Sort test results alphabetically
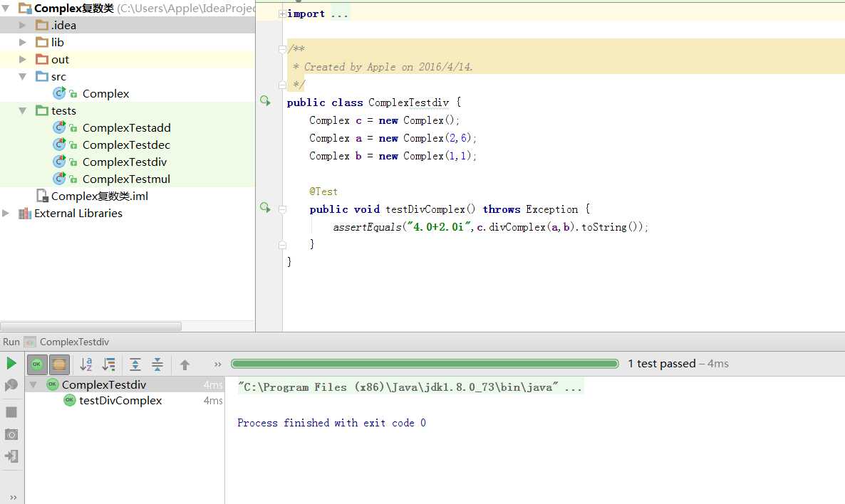This screenshot has height=504, width=845. (86, 364)
